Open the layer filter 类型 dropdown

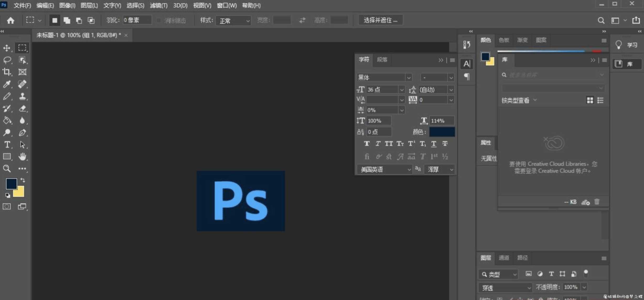coord(498,274)
